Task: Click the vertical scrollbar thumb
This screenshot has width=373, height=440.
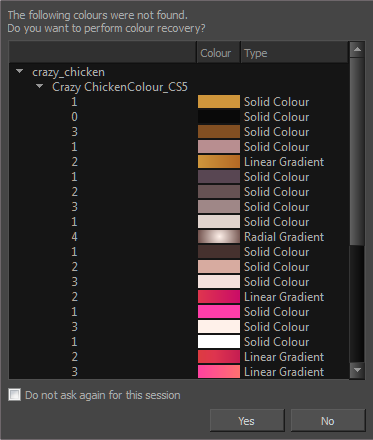Action: pyautogui.click(x=357, y=152)
